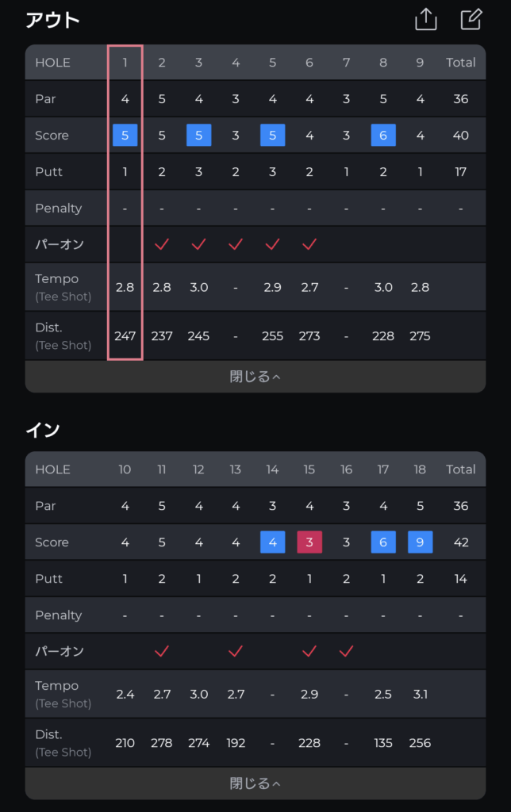The height and width of the screenshot is (812, 511).
Task: Select the blue score 6 on hole 8
Action: coord(383,135)
